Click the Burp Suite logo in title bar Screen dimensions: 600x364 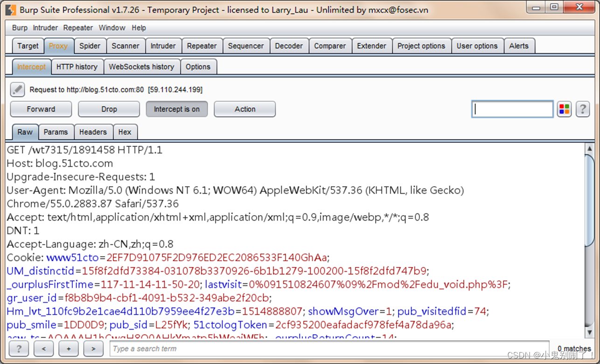click(10, 10)
